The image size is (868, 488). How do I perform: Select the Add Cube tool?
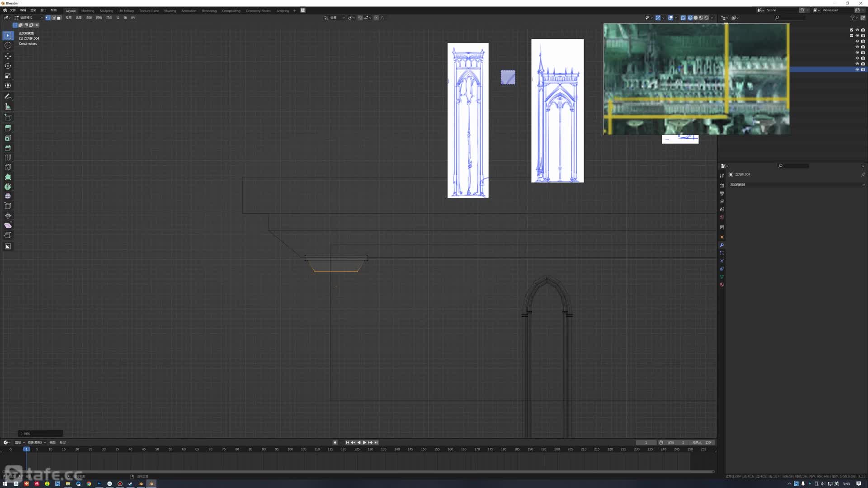coord(8,117)
